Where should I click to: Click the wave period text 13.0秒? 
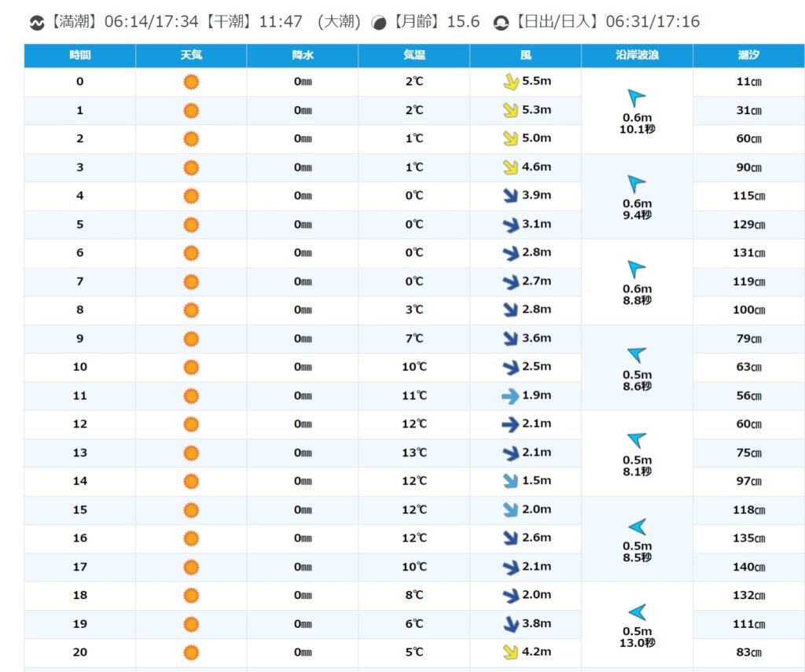click(637, 643)
